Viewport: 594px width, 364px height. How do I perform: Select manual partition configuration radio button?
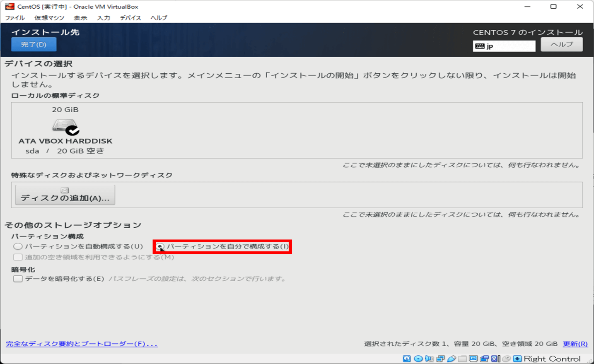tap(159, 246)
